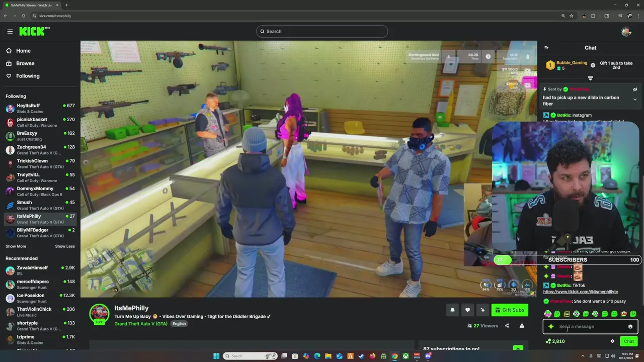Open the hamburger menu beside Kick logo

[x=10, y=31]
